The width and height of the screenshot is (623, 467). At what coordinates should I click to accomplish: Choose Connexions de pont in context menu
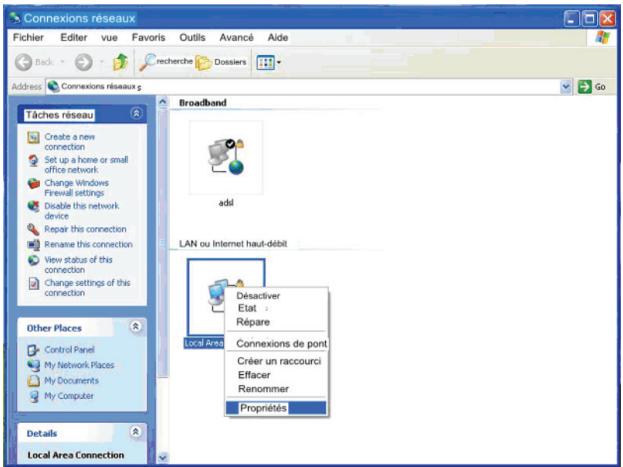click(x=281, y=343)
